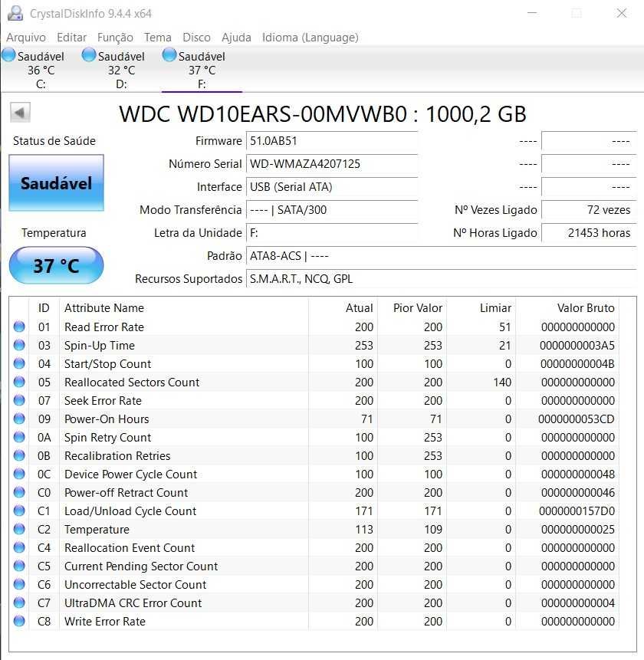Select the UltraDMA CRC Error Count attribute name
This screenshot has height=660, width=644.
pyautogui.click(x=133, y=603)
